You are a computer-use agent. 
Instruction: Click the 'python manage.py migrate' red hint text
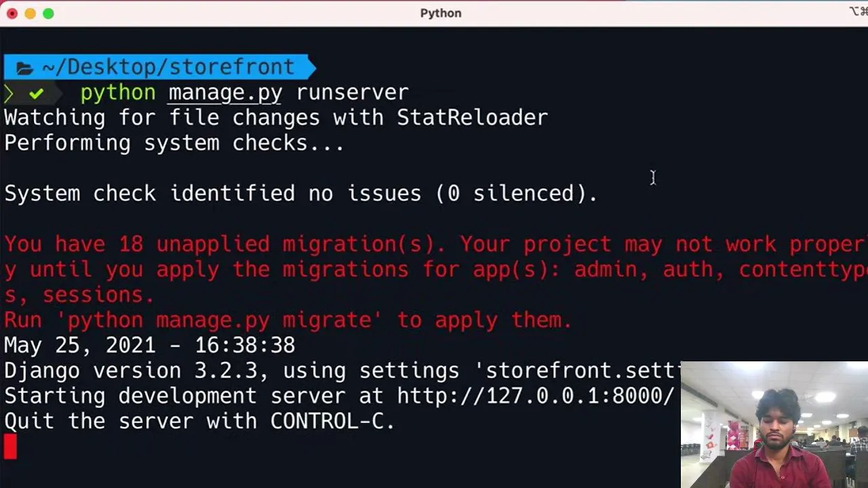(219, 320)
